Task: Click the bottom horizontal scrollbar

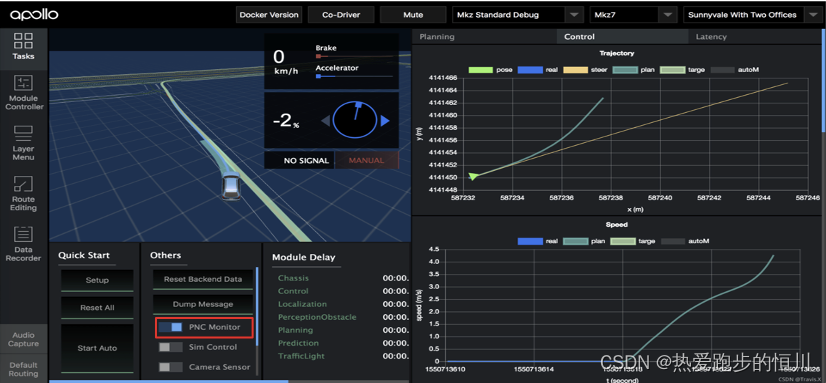Action: [x=169, y=381]
